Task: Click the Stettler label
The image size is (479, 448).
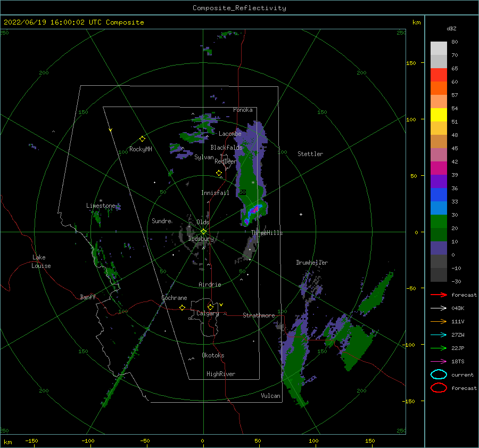Action: pyautogui.click(x=310, y=154)
